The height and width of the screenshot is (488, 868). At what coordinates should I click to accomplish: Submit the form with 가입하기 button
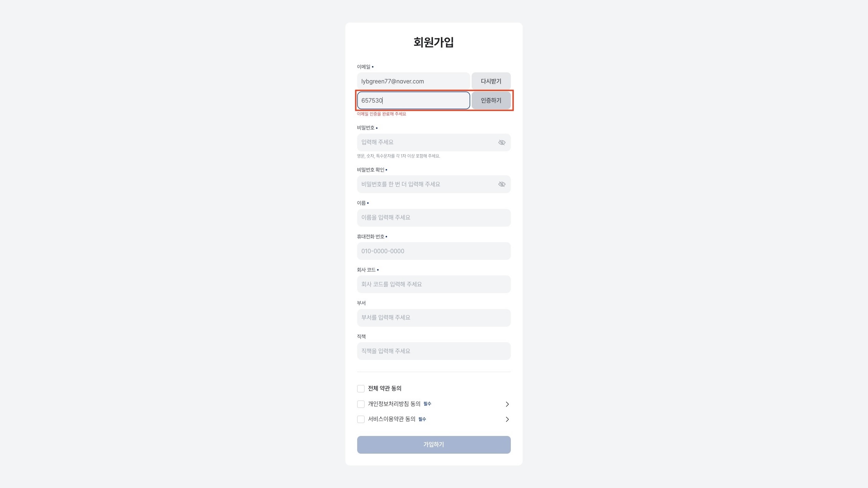434,445
